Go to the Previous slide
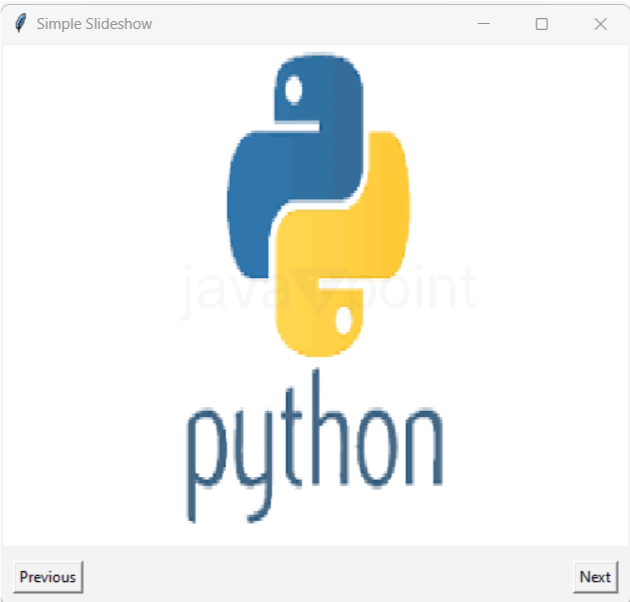 (48, 577)
